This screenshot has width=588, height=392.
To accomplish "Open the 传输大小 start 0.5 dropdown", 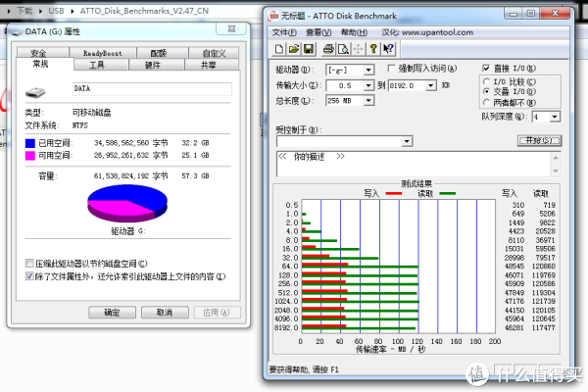I will pos(368,85).
